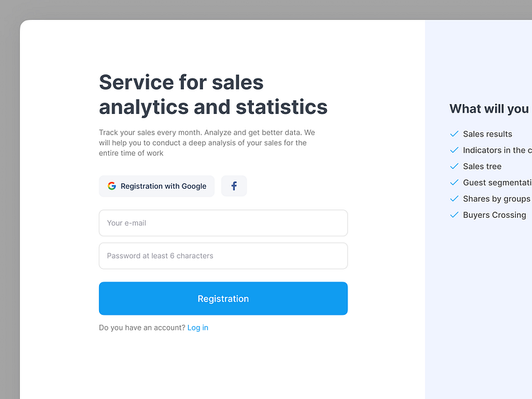Click the Facebook sign-up icon
532x399 pixels.
(x=234, y=186)
